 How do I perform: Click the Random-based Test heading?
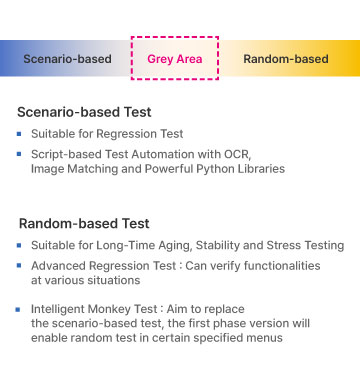pos(84,223)
